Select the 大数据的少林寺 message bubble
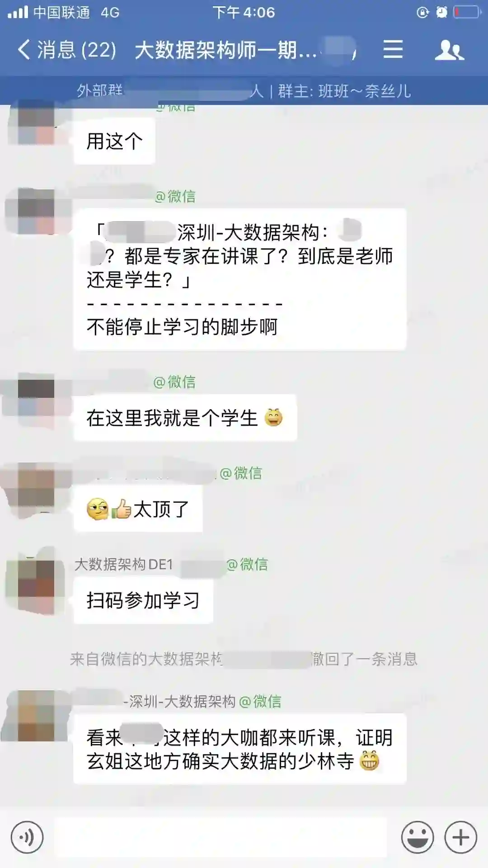The image size is (488, 868). 240,749
